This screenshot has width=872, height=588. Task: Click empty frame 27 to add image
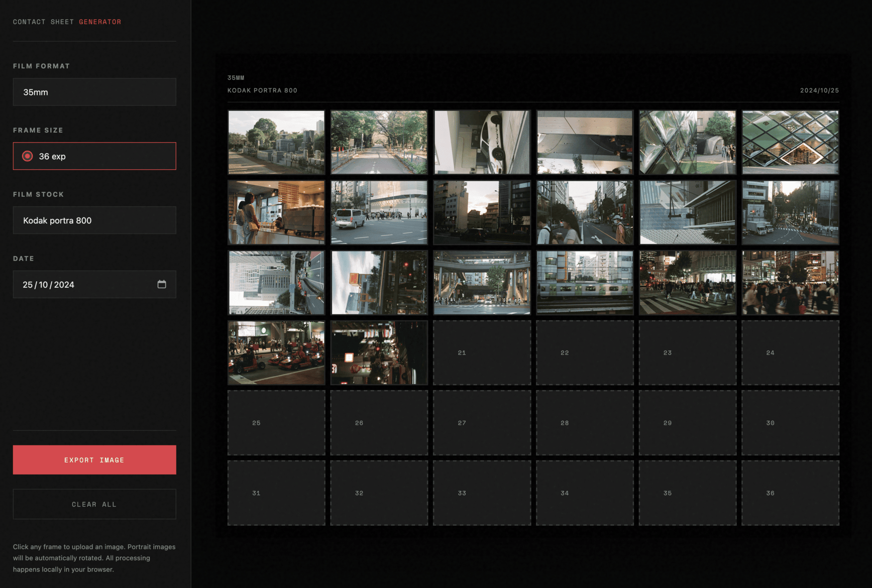pyautogui.click(x=482, y=423)
